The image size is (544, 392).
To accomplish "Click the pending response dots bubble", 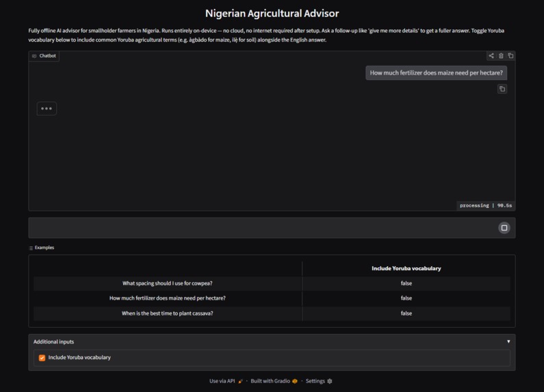I will pos(47,109).
